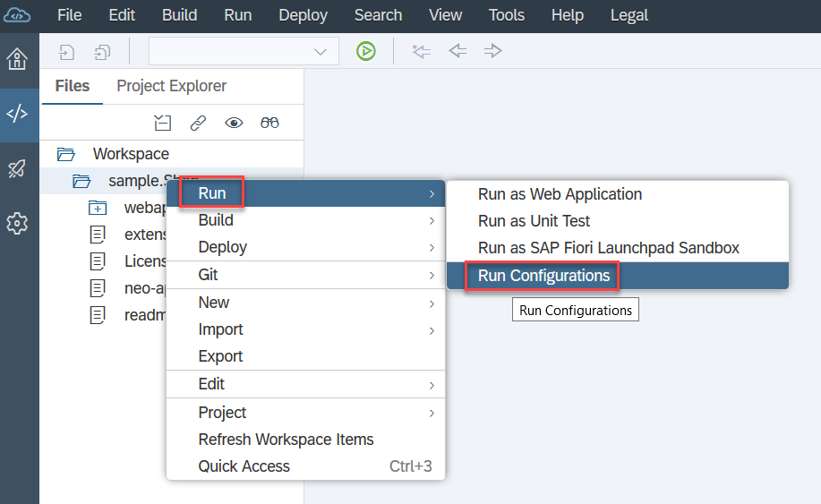Switch to the Development code perspective
Screen dimensions: 821x504
pos(17,113)
